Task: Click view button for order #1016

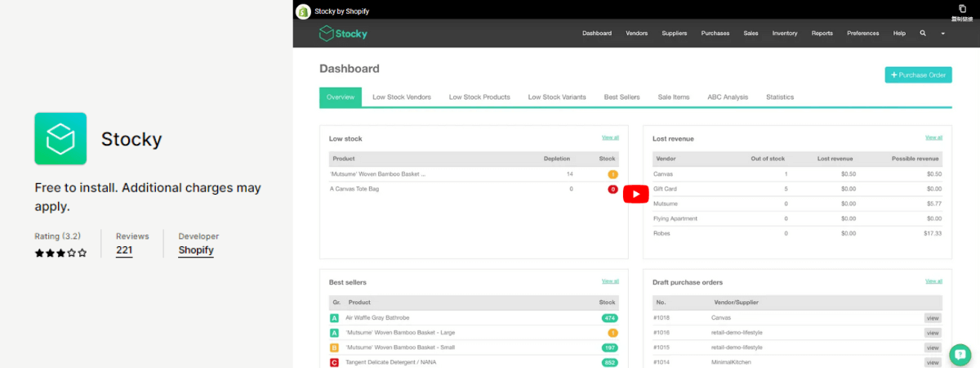Action: (x=933, y=333)
